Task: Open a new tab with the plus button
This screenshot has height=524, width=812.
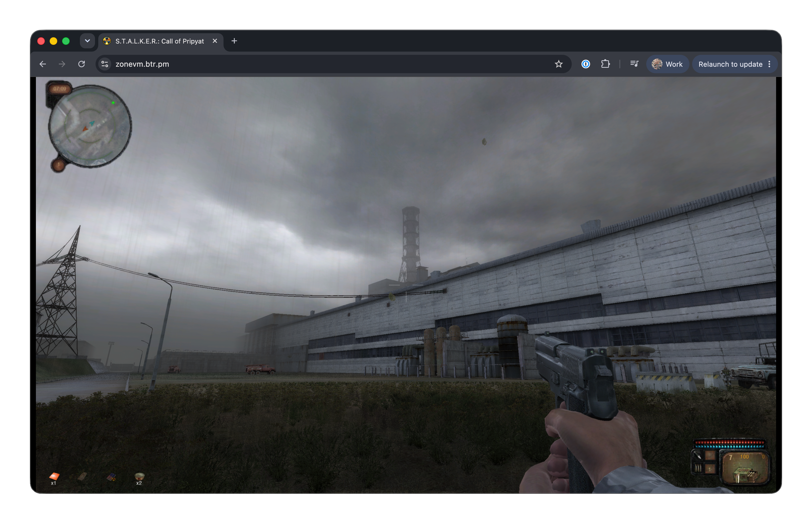Action: pyautogui.click(x=234, y=41)
